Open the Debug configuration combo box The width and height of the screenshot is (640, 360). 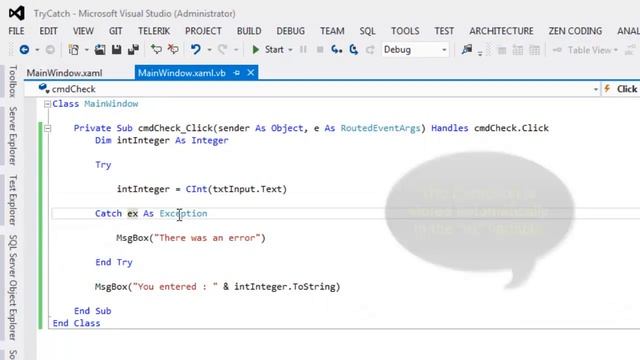[x=415, y=50]
